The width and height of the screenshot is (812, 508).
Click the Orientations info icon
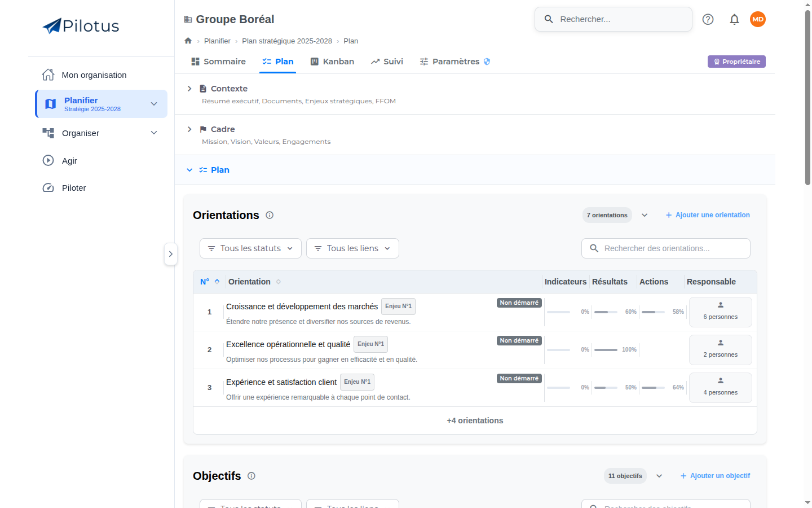(x=270, y=215)
